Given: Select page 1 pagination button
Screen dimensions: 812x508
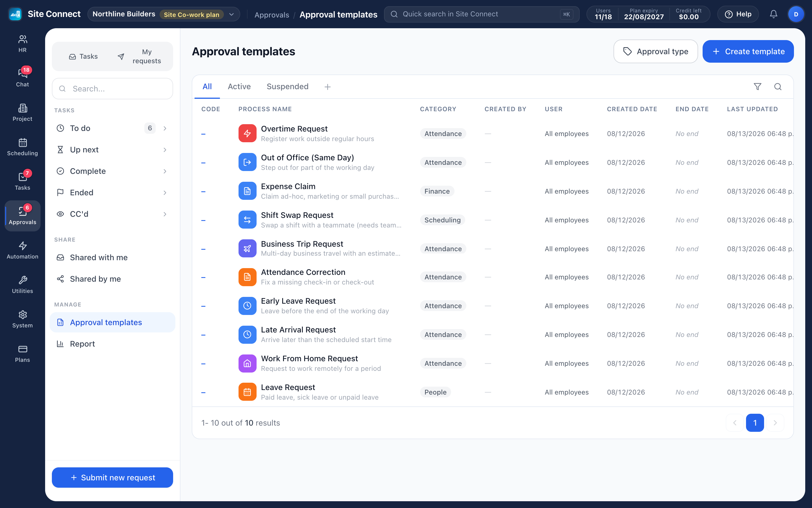Looking at the screenshot, I should pyautogui.click(x=755, y=423).
